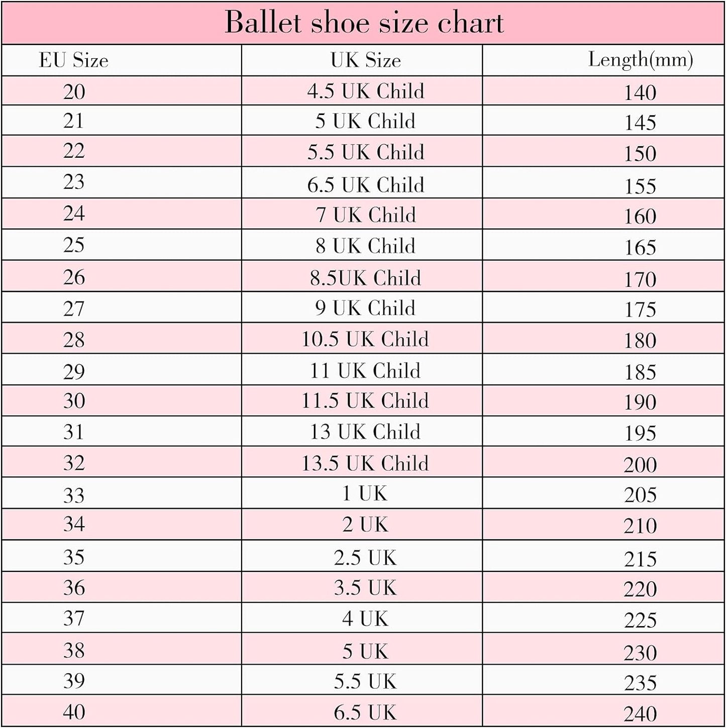Select the '1 UK' cell
The height and width of the screenshot is (728, 726).
coord(365,494)
